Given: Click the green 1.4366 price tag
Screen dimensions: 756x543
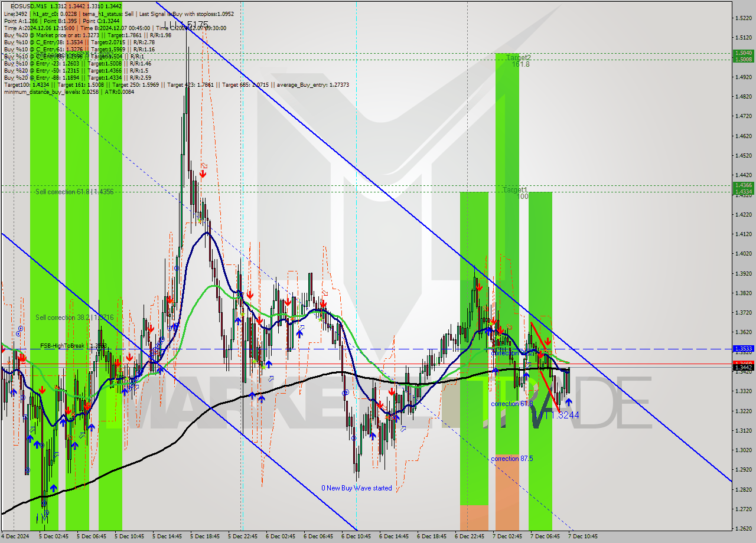Looking at the screenshot, I should tap(742, 185).
